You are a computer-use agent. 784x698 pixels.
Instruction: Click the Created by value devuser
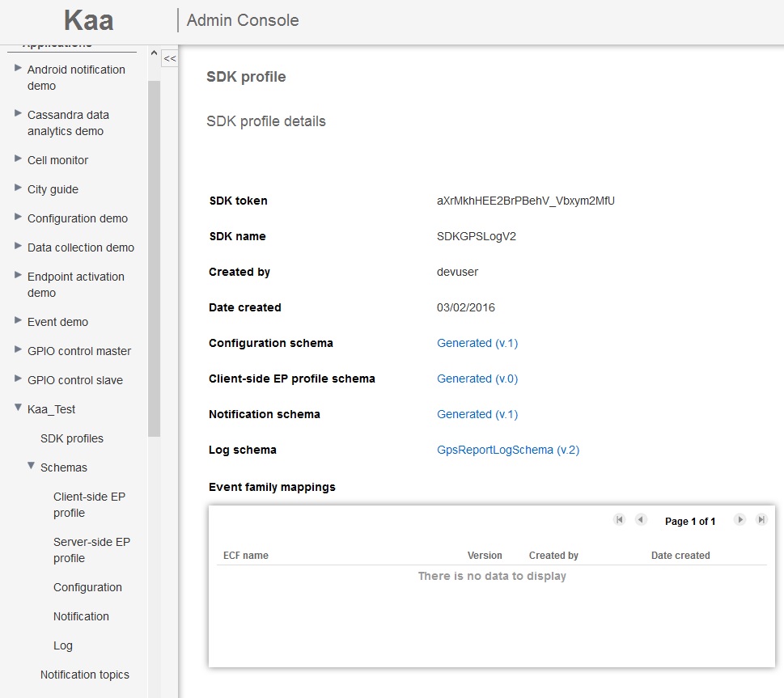click(457, 272)
